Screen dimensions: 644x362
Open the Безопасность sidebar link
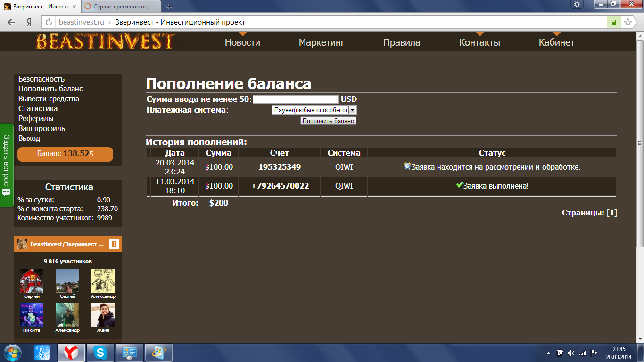click(x=41, y=79)
